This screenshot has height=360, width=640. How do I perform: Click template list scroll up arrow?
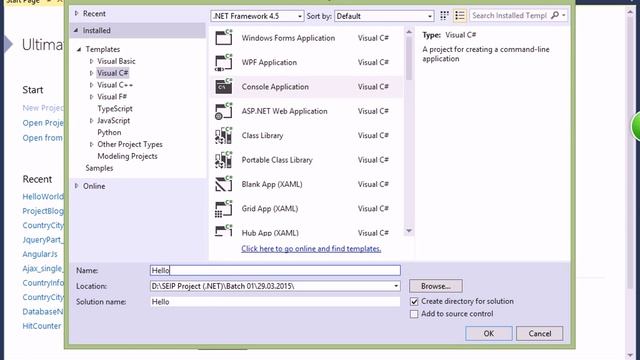409,32
